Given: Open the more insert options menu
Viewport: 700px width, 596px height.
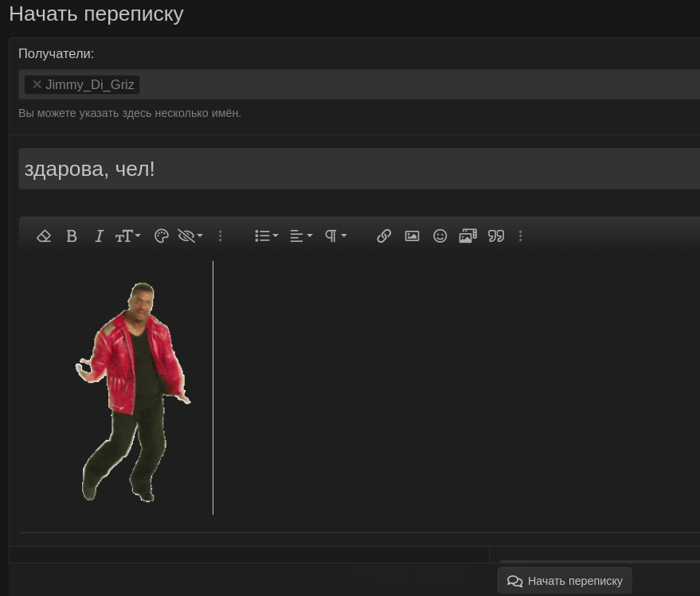Looking at the screenshot, I should tap(521, 236).
